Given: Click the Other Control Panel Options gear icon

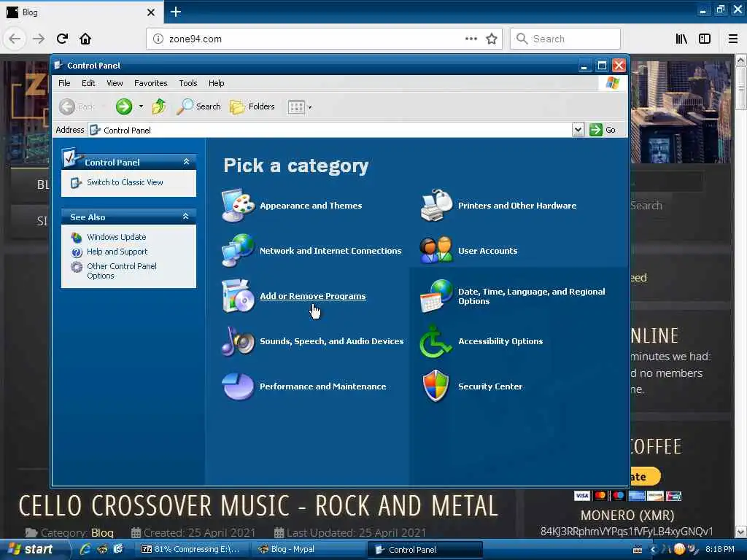Looking at the screenshot, I should pos(76,267).
